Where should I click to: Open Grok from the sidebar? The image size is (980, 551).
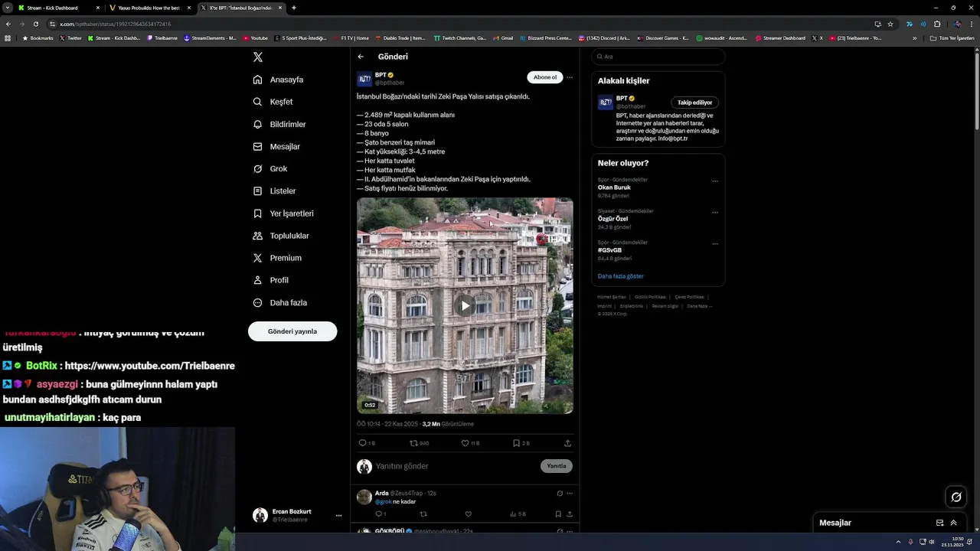[x=270, y=168]
